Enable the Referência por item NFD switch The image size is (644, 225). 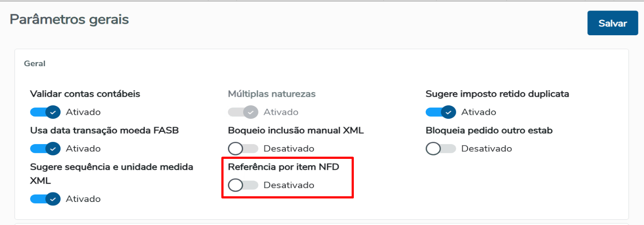click(243, 185)
